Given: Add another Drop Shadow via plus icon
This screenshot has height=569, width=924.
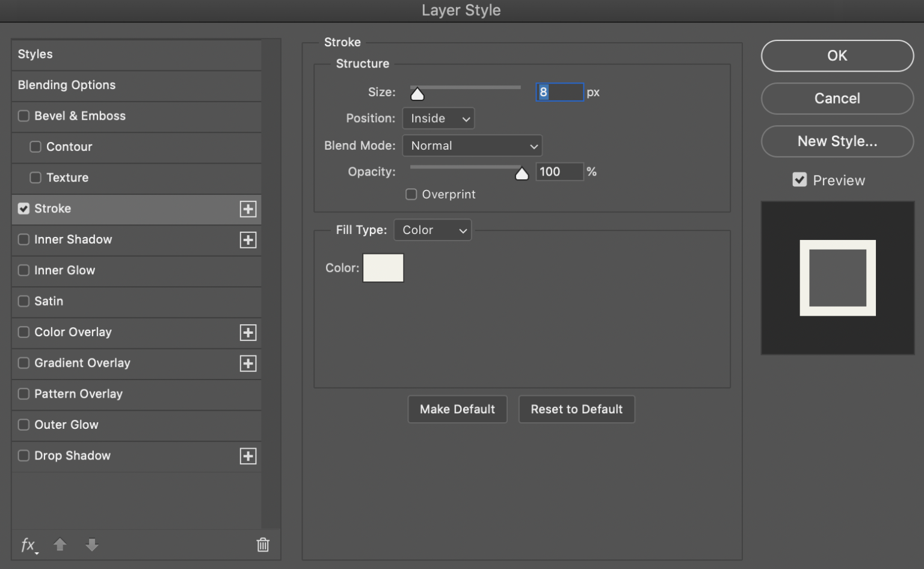Looking at the screenshot, I should [x=248, y=456].
